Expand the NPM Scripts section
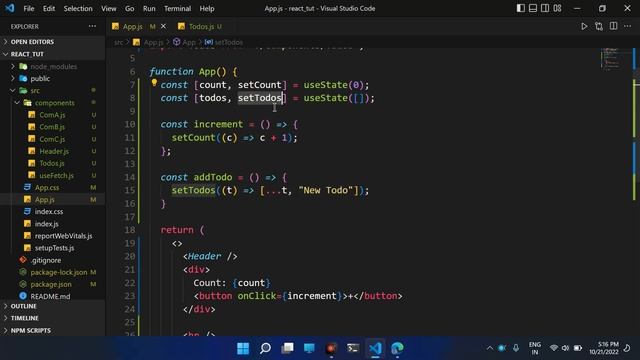 pyautogui.click(x=52, y=330)
